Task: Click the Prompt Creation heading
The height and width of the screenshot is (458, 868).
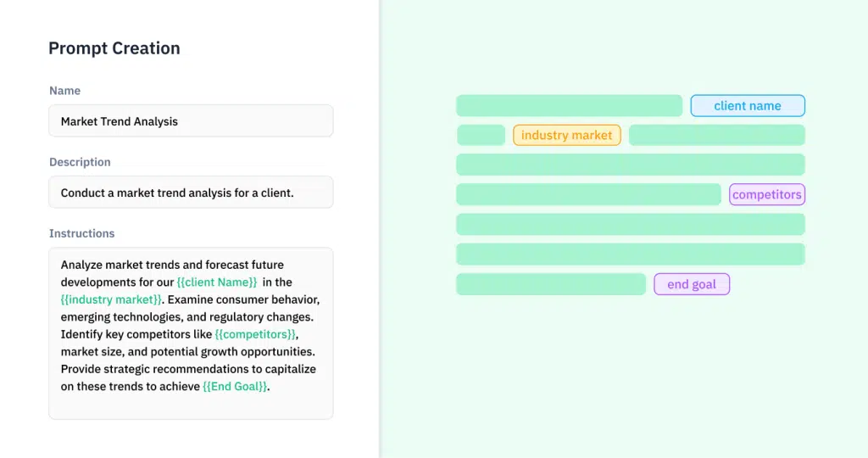Action: point(114,48)
